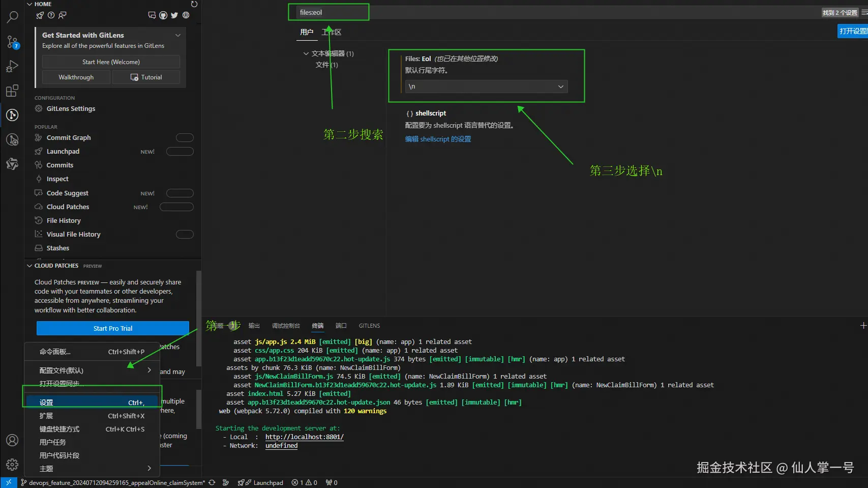
Task: Open the 端口 panel tab
Action: coord(341,326)
